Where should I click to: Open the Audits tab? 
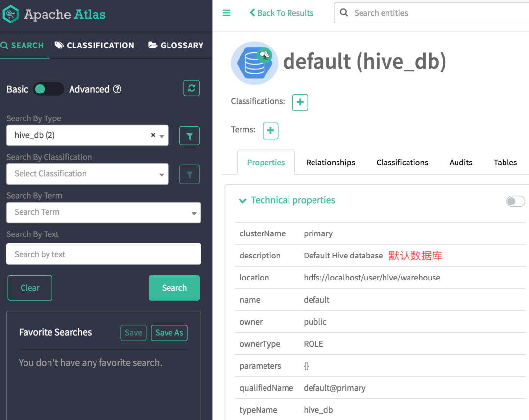[x=460, y=163]
